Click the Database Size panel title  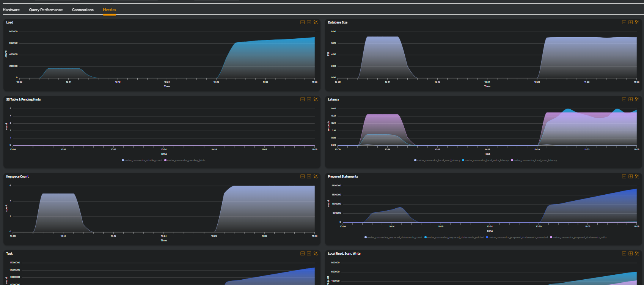click(x=338, y=22)
